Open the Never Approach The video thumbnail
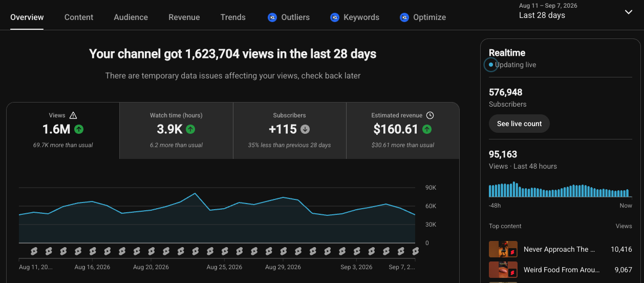The height and width of the screenshot is (283, 644). pos(503,249)
